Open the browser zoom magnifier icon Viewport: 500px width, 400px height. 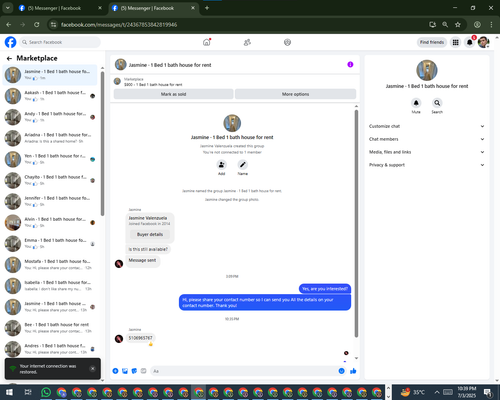(445, 24)
